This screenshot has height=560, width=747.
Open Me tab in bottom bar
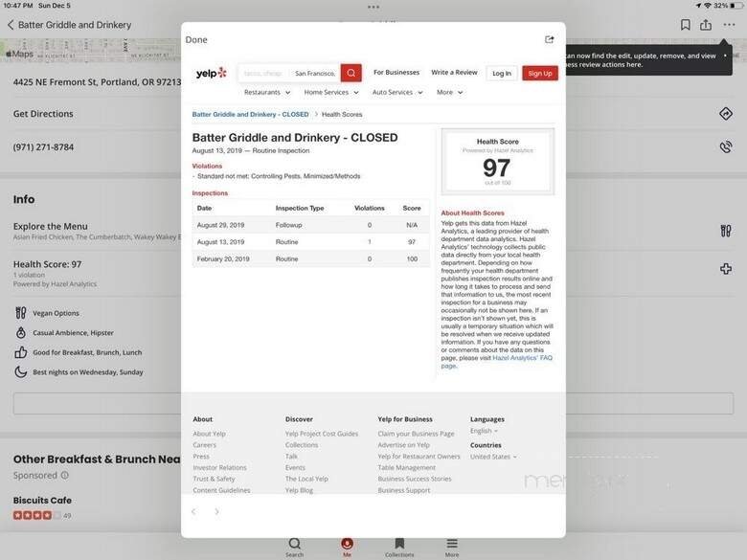[347, 548]
